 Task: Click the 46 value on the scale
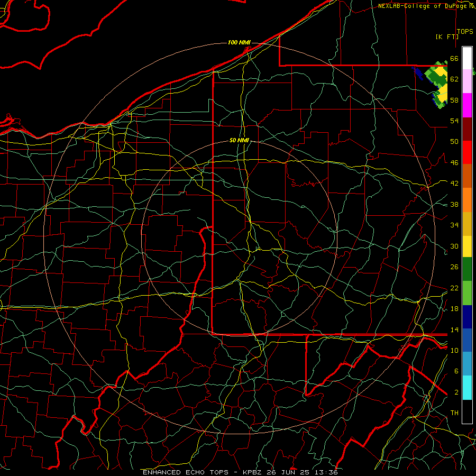454,162
